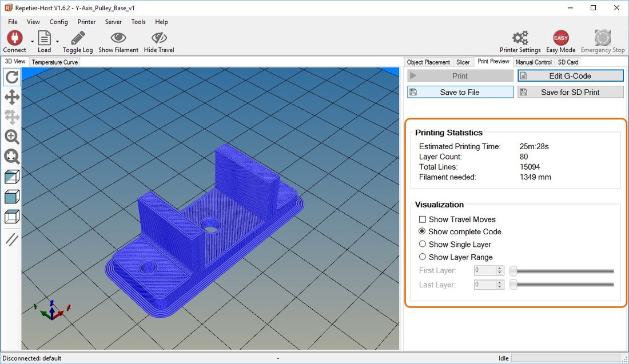The height and width of the screenshot is (364, 629).
Task: Click the First Layer slider handle
Action: point(513,271)
